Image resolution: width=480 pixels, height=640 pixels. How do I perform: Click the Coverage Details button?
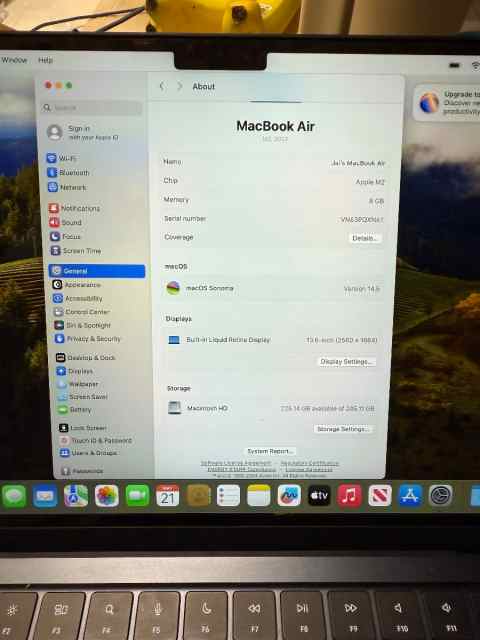coord(364,238)
